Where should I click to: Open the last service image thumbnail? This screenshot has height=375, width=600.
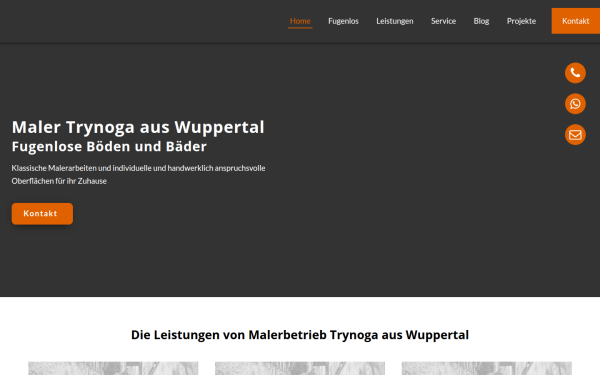[x=487, y=368]
